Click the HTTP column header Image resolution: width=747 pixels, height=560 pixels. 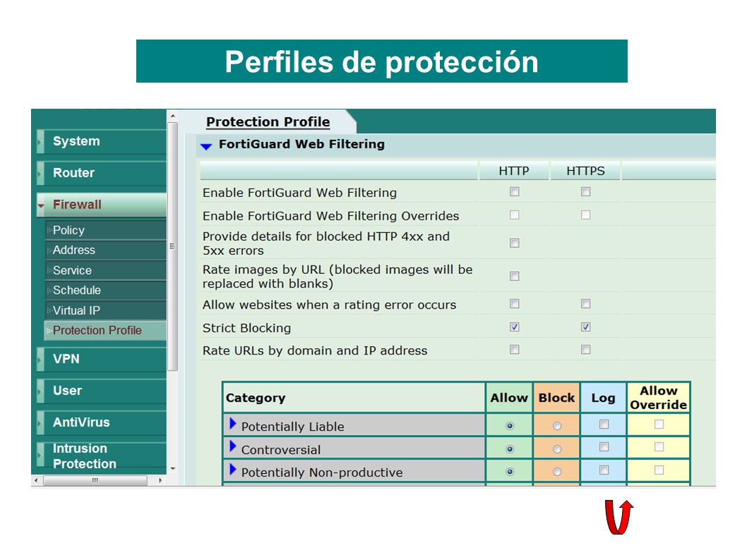[x=513, y=171]
